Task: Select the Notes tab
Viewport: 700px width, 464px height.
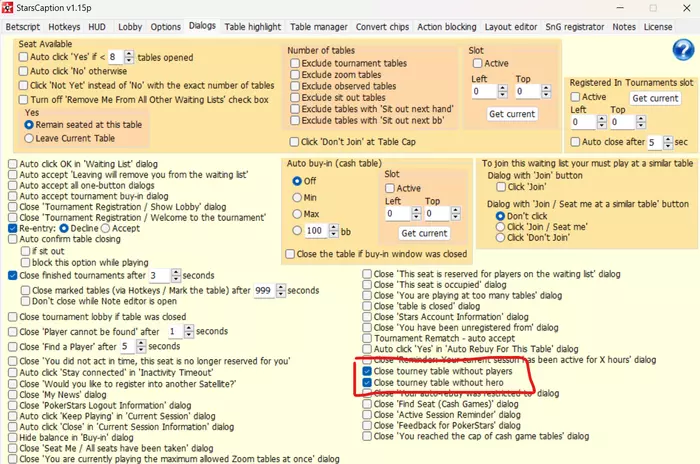Action: pos(624,27)
